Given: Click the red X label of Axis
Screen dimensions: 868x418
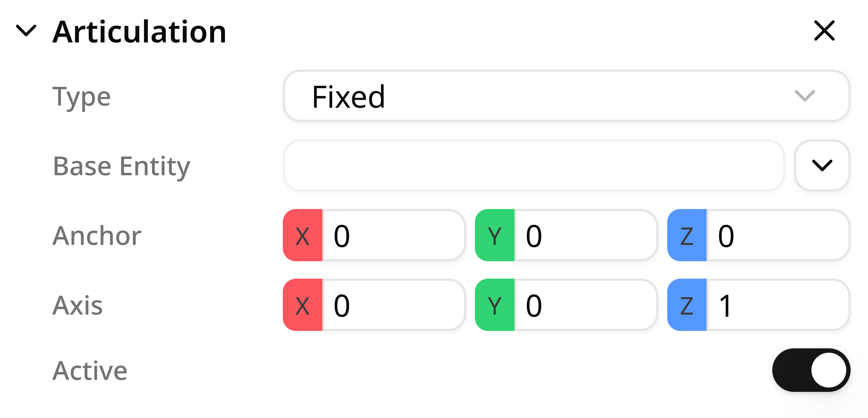Looking at the screenshot, I should (x=303, y=305).
